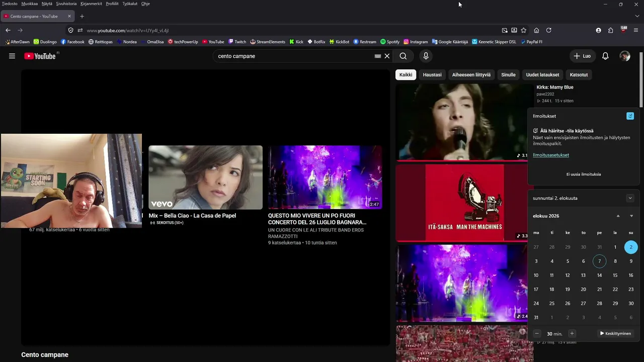This screenshot has height=362, width=644.
Task: Go to the YouTube home logo
Action: pos(41,56)
